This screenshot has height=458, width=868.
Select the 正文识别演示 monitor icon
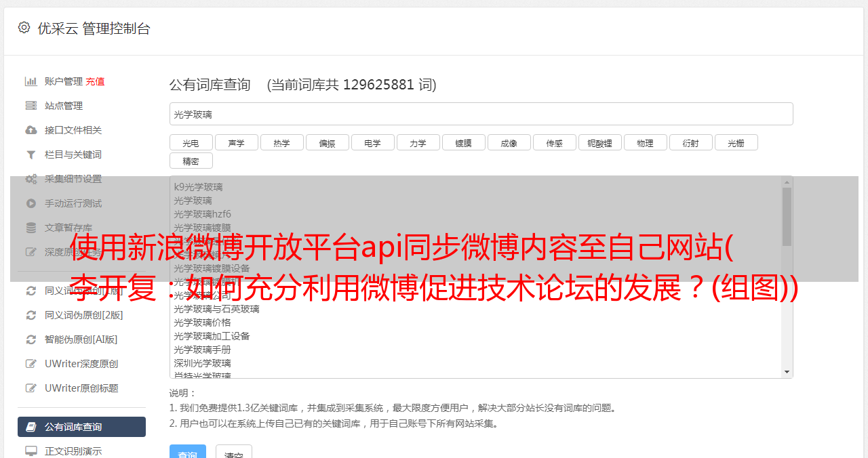click(x=31, y=451)
